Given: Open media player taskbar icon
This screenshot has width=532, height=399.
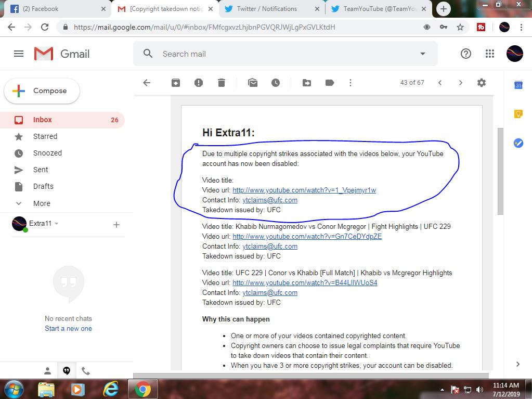Looking at the screenshot, I should [77, 390].
